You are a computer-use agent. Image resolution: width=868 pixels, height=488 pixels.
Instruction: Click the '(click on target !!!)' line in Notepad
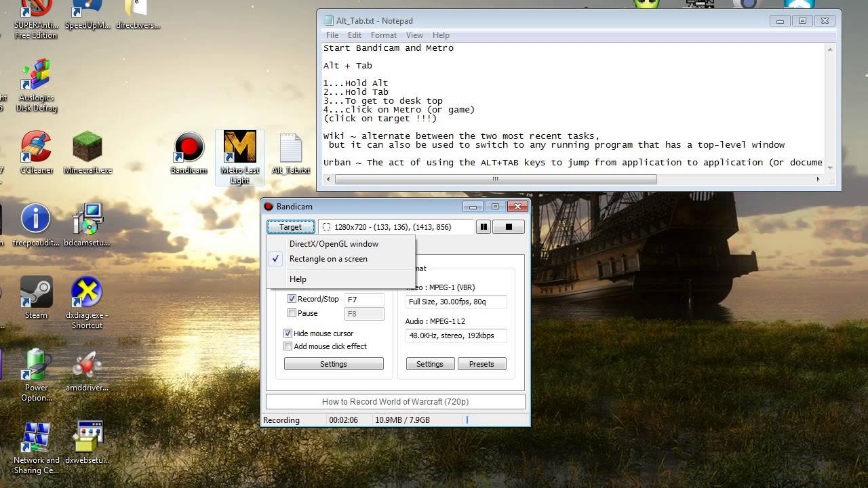pyautogui.click(x=380, y=119)
